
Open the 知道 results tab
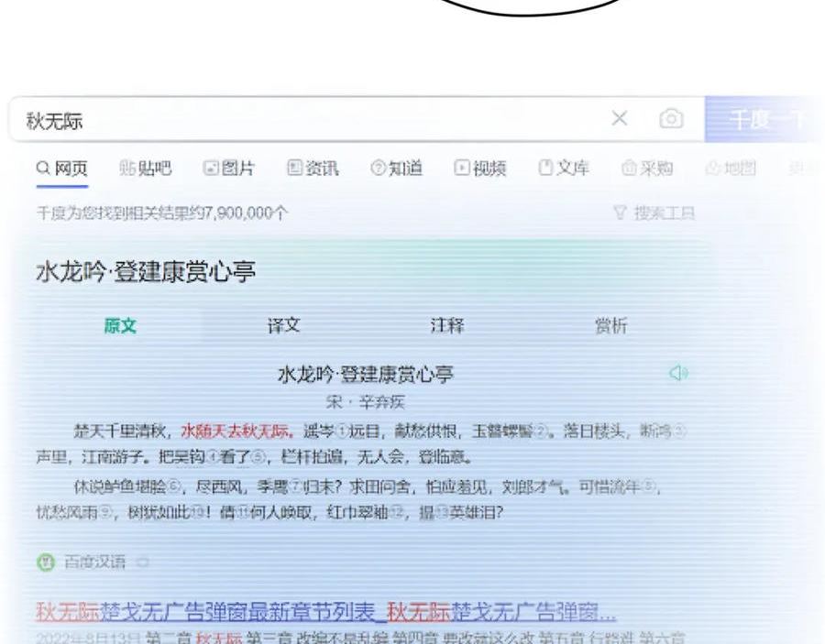coord(396,169)
